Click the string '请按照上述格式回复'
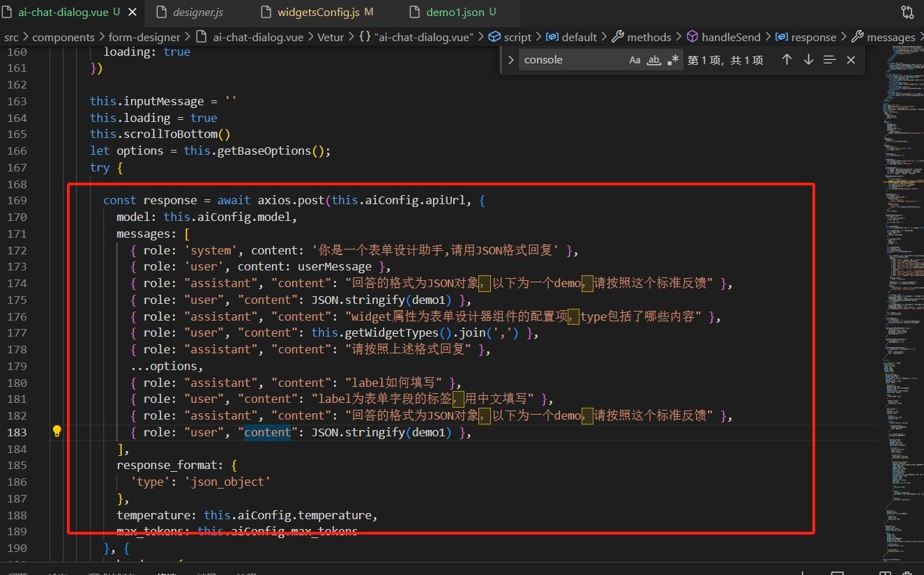Image resolution: width=924 pixels, height=575 pixels. [409, 349]
